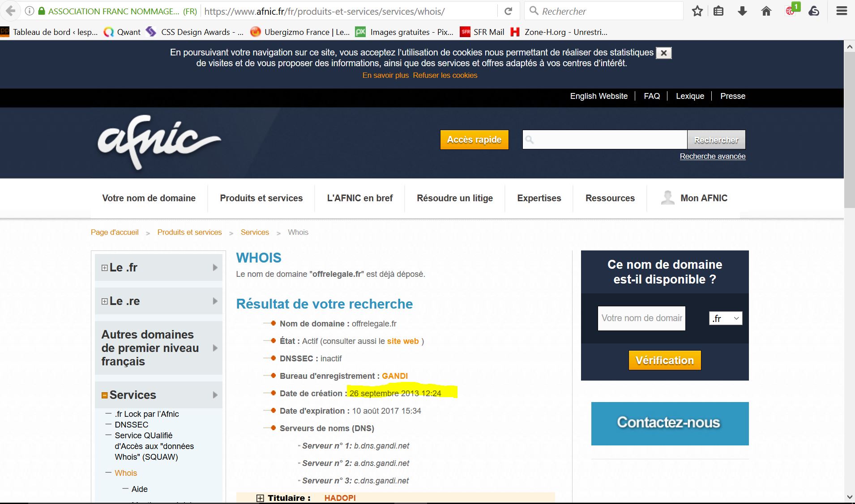855x504 pixels.
Task: Go back with the browser back arrow
Action: 10,11
